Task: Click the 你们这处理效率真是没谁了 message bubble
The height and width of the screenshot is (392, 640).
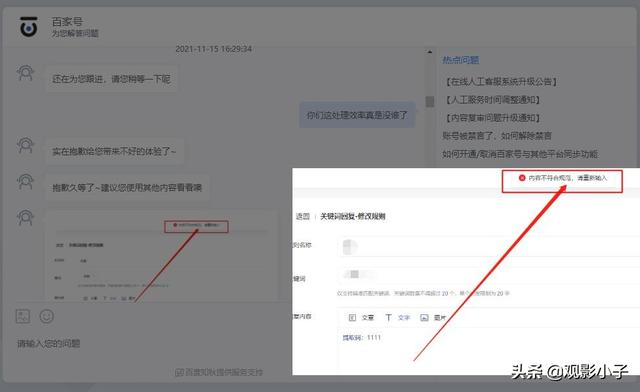Action: (357, 115)
